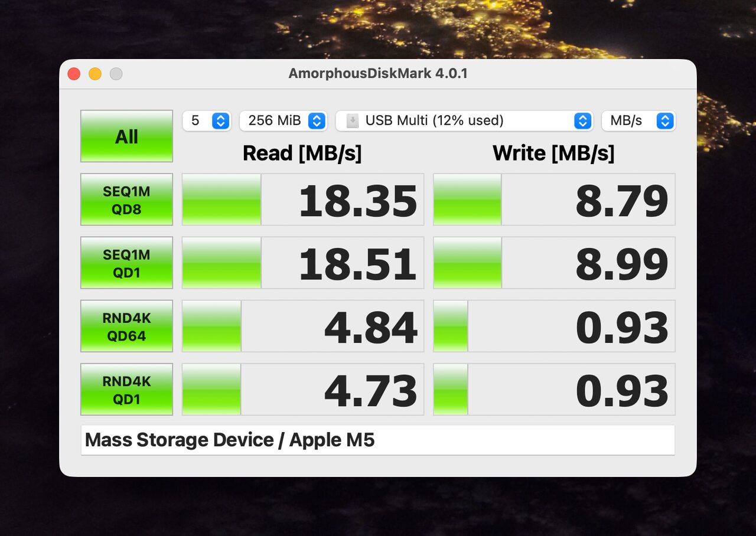
Task: Run the RND4K QD64 benchmark
Action: 126,326
